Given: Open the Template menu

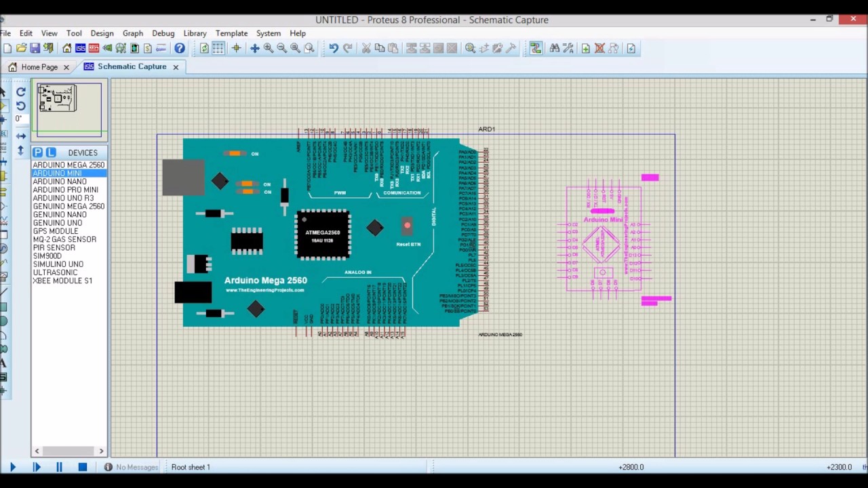Looking at the screenshot, I should coord(232,33).
